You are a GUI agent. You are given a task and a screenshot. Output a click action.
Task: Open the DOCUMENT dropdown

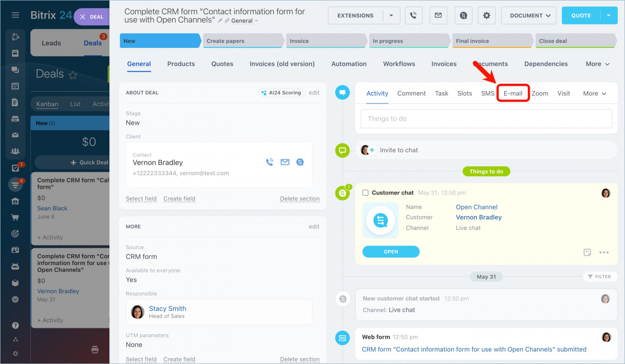530,16
